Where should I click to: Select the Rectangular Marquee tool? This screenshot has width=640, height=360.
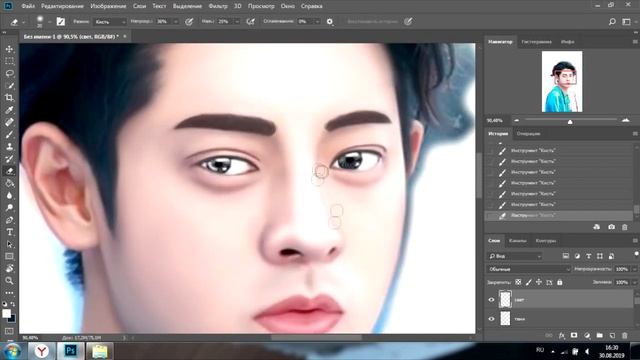(x=9, y=61)
